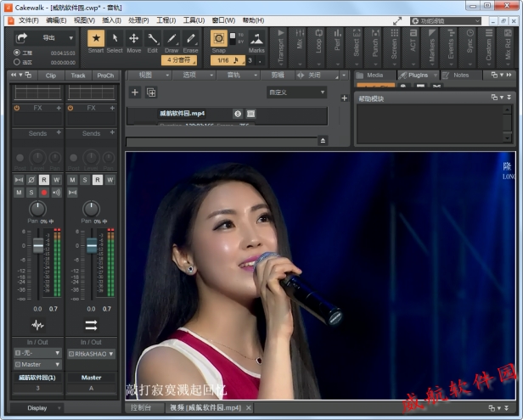
Task: Solo the Master channel strip
Action: tap(85, 180)
